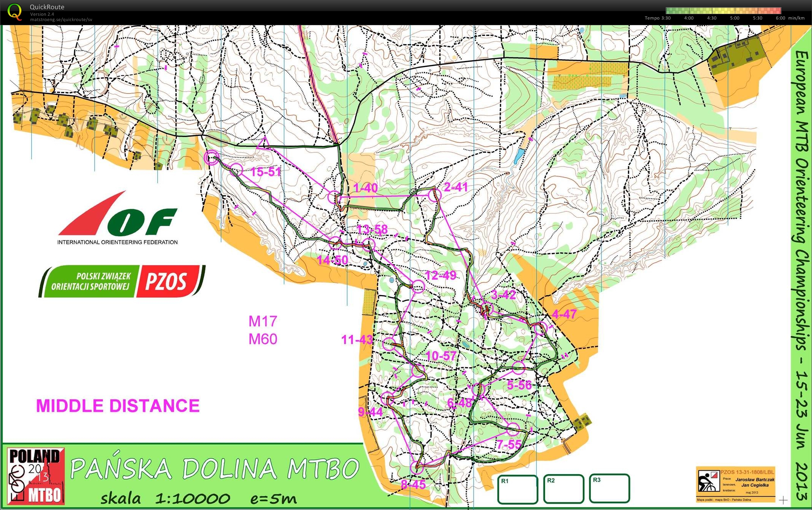Click the Jan Cegiełka name
812x510 pixels.
(755, 485)
